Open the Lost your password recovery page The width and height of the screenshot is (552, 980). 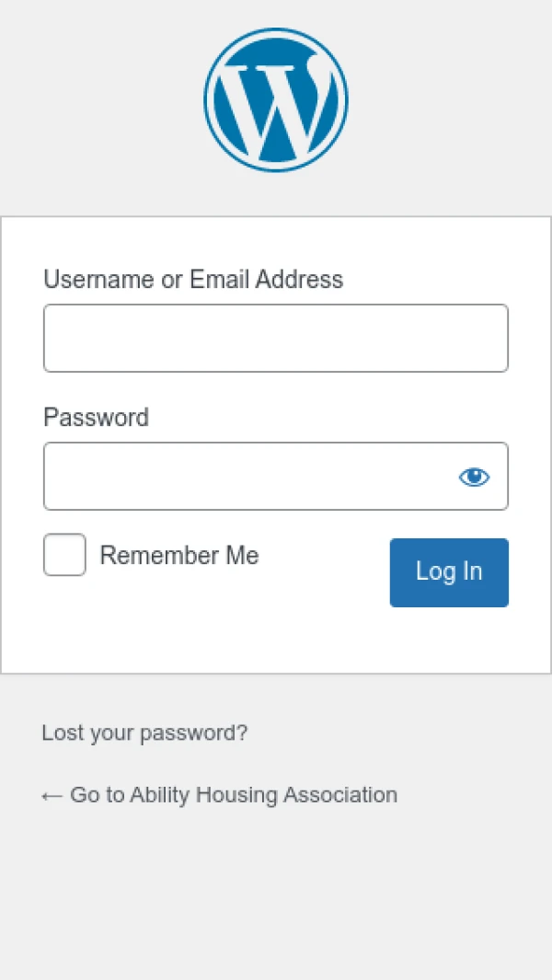pos(144,732)
